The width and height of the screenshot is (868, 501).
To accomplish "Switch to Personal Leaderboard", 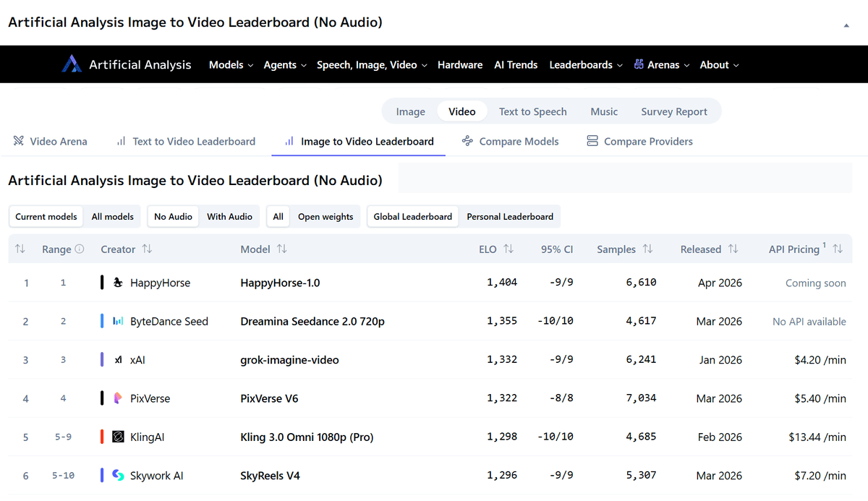I will point(510,216).
